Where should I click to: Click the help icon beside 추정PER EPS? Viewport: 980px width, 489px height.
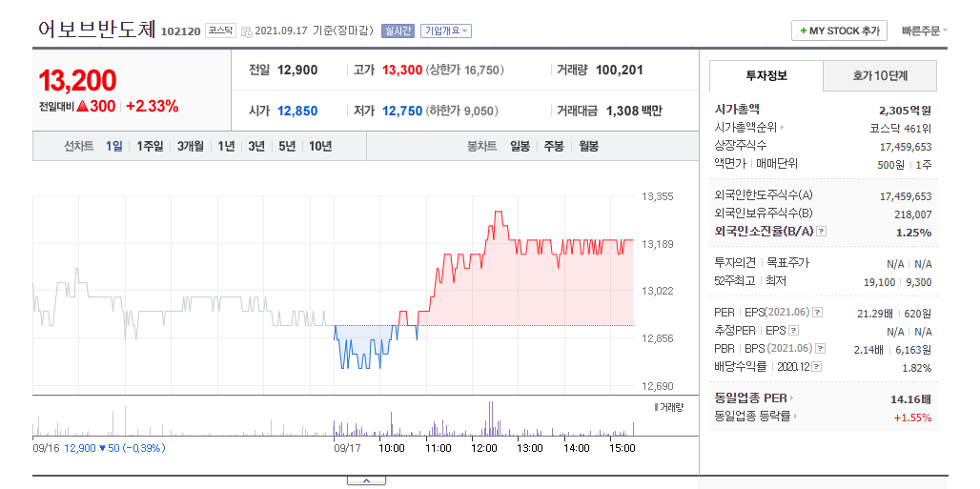tap(793, 330)
